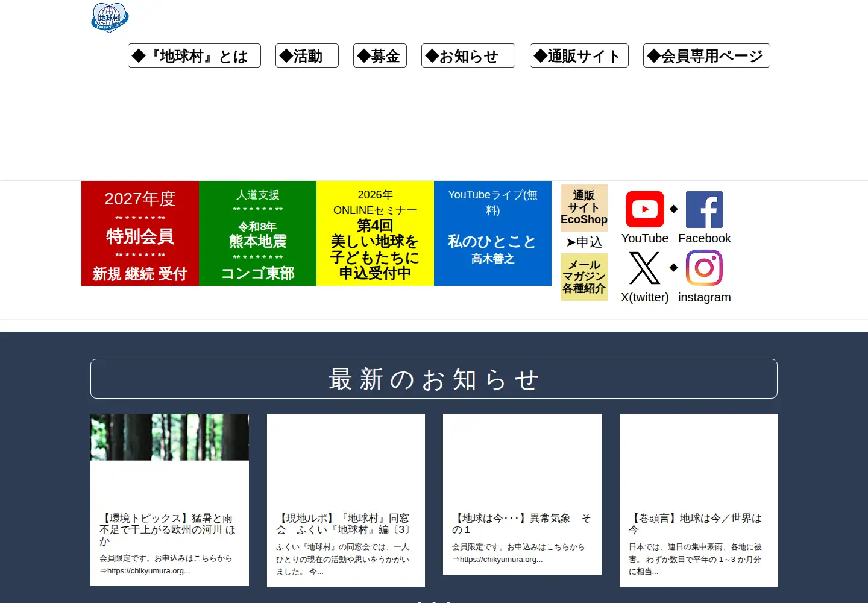Click the Facebook text label
This screenshot has height=603, width=868.
704,238
